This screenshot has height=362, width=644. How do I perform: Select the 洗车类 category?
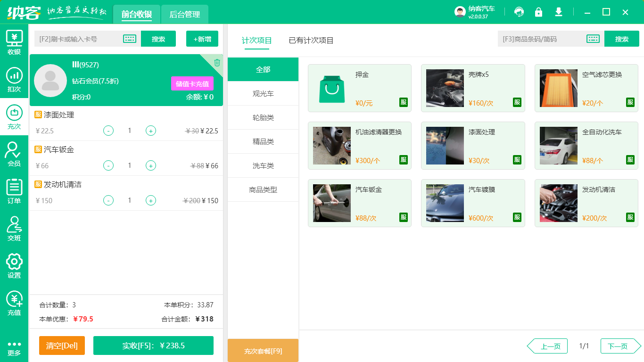[x=263, y=165]
